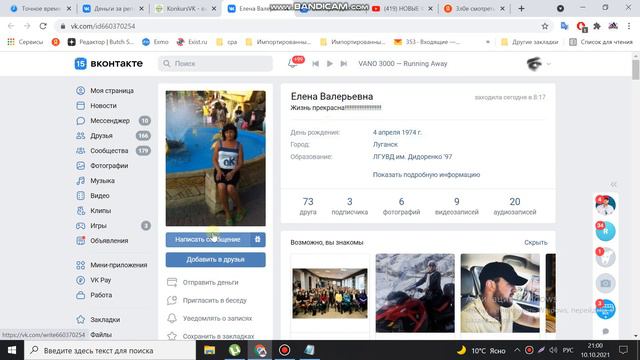Viewport: 640px width, 360px height.
Task: Open the VKontakte logo home link
Action: [109, 64]
